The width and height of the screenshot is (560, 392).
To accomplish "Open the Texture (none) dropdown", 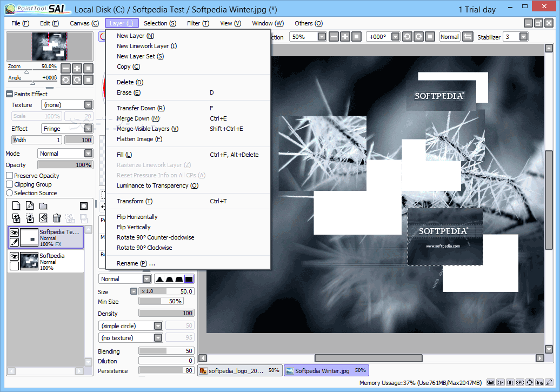I will pos(88,105).
